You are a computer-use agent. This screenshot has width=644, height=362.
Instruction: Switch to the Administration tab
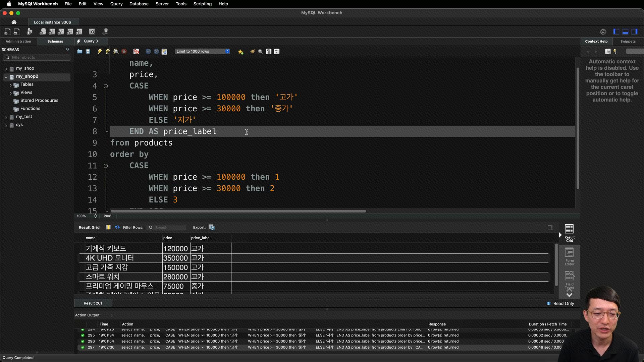point(18,41)
